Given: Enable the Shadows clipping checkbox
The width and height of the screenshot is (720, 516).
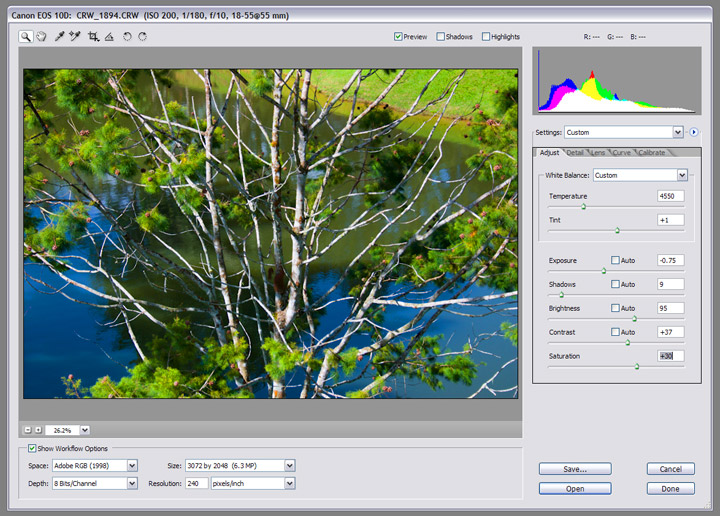Looking at the screenshot, I should (439, 37).
